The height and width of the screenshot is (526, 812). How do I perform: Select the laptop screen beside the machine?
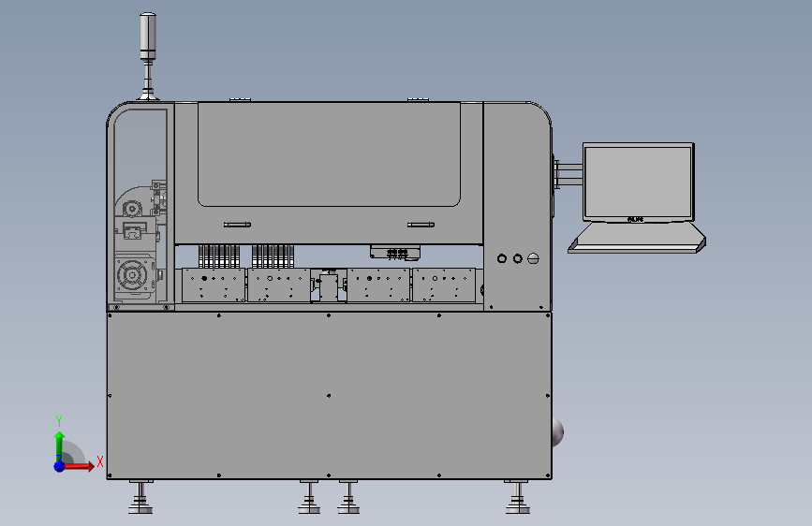pyautogui.click(x=638, y=182)
